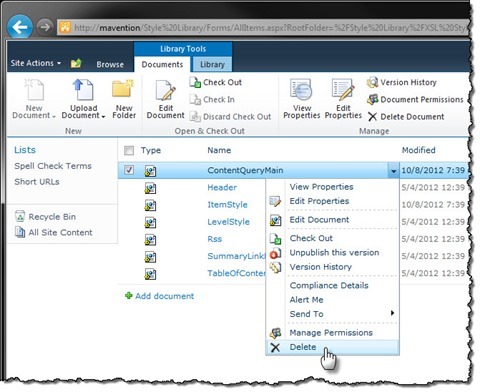This screenshot has height=392, width=480.
Task: Click the ItemStyle file type icon
Action: coord(150,205)
